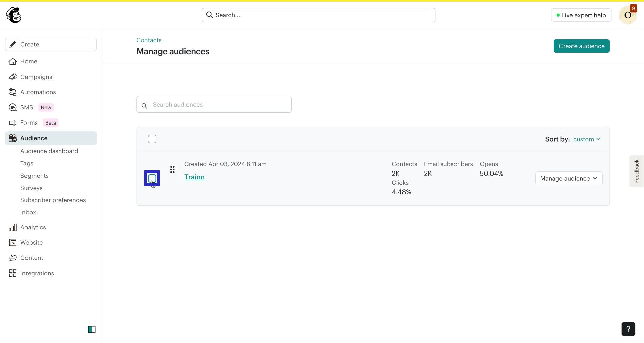The image size is (644, 343).
Task: Open Automations from the sidebar icon
Action: 12,92
